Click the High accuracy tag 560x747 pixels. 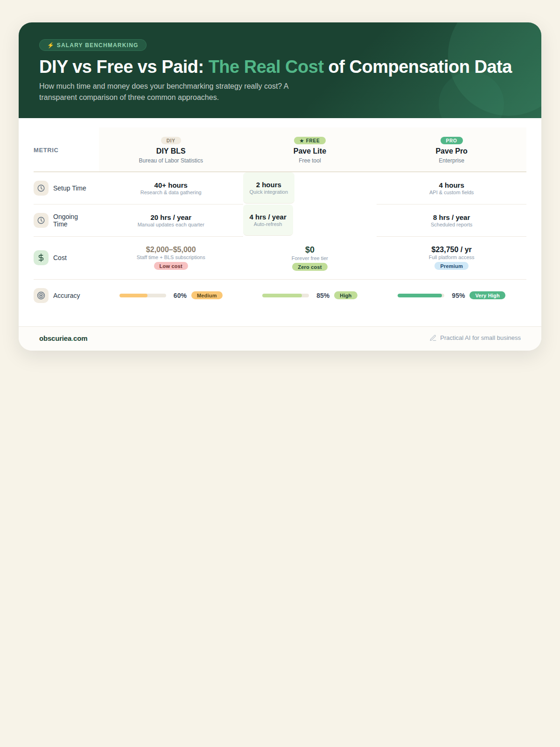point(346,296)
